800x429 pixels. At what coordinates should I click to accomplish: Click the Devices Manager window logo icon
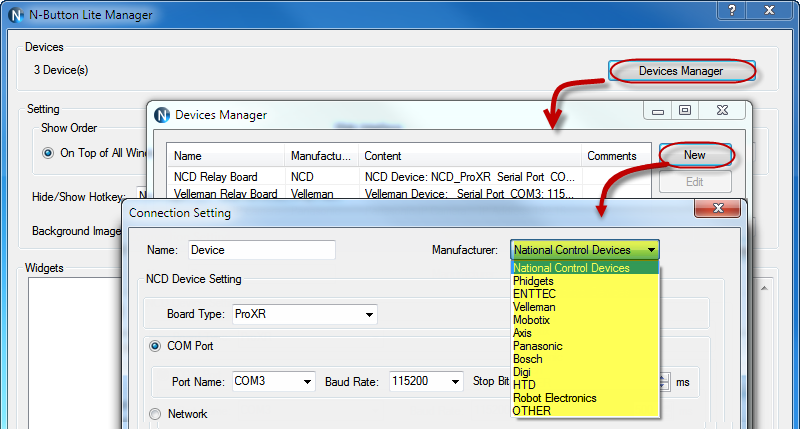(x=162, y=115)
